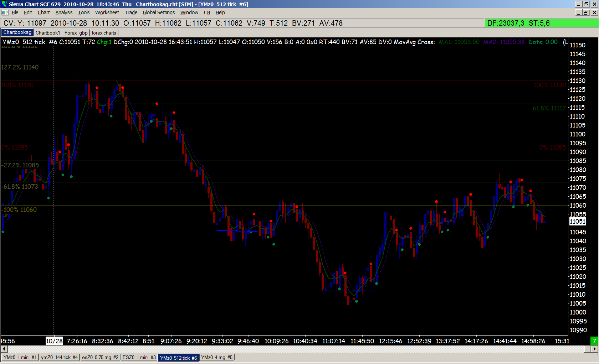Switch to the Chartbook1 tab
Screen dimensions: 599x364
pyautogui.click(x=48, y=33)
